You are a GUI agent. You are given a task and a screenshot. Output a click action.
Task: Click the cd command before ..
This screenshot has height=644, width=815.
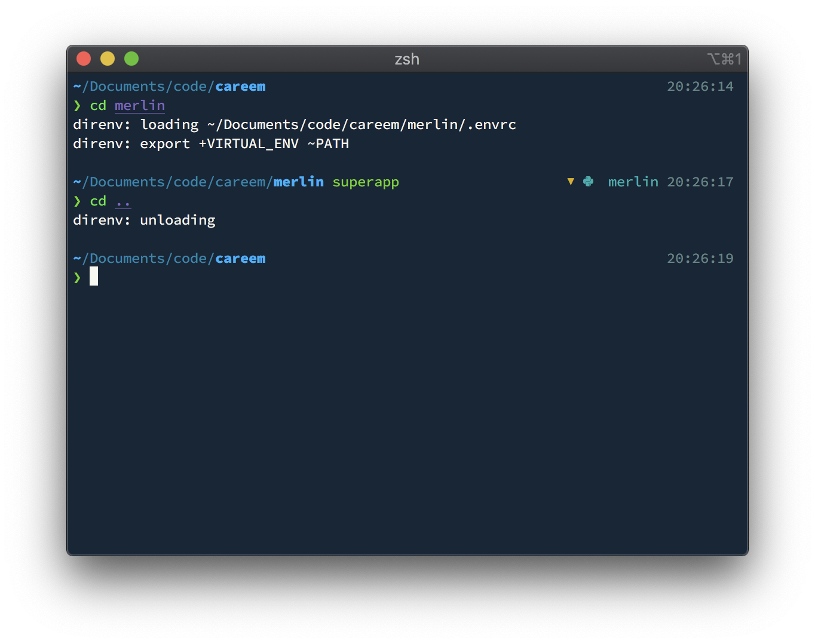click(98, 201)
